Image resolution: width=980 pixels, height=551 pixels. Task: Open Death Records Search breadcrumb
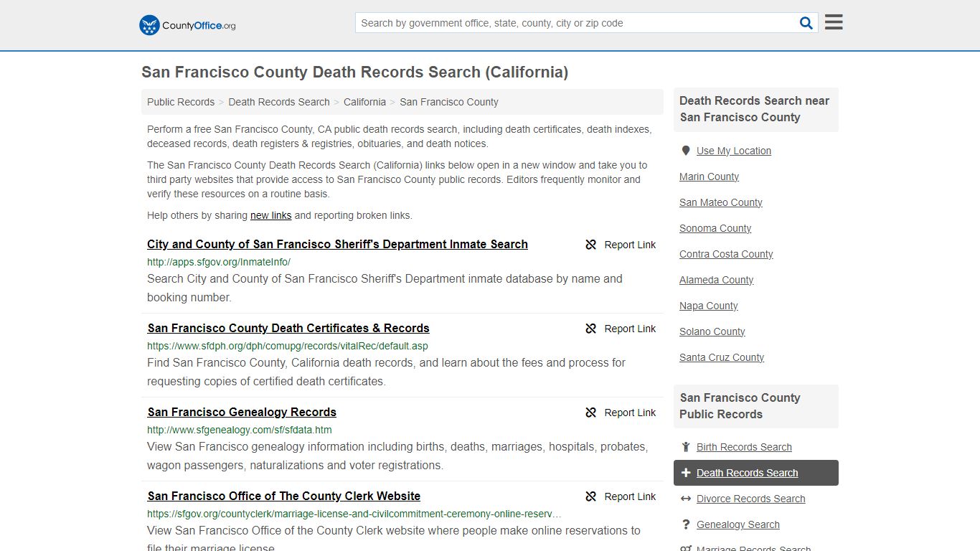point(279,102)
